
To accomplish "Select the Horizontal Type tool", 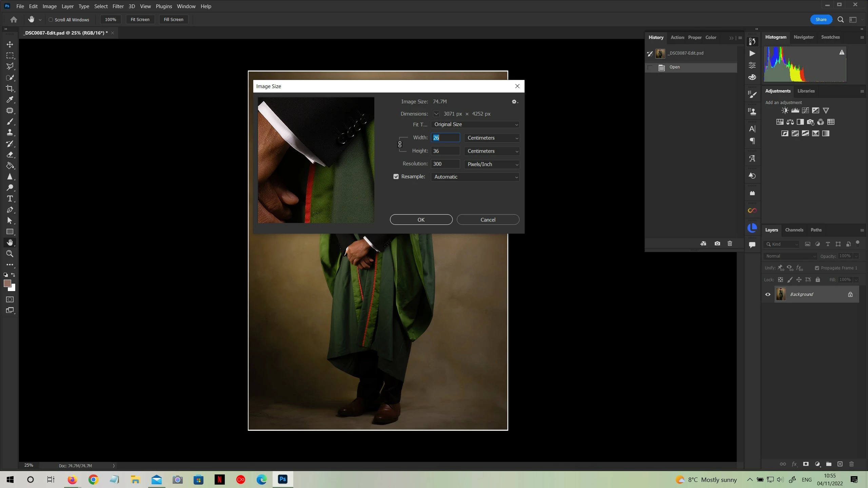I will point(10,199).
